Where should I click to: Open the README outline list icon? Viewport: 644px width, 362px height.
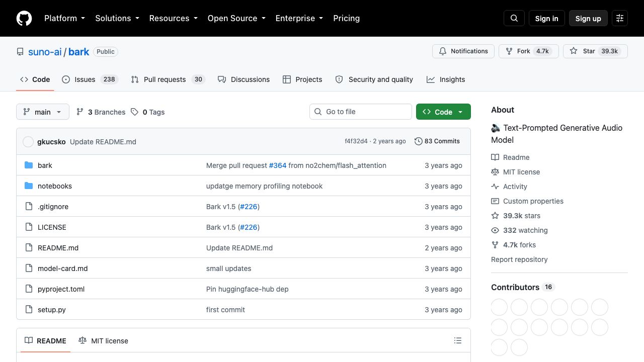(458, 341)
